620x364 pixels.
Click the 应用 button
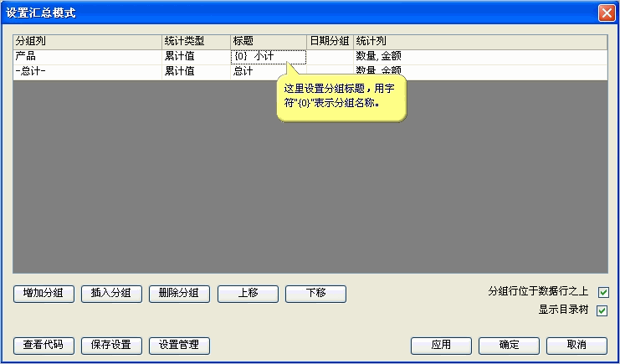coord(441,346)
